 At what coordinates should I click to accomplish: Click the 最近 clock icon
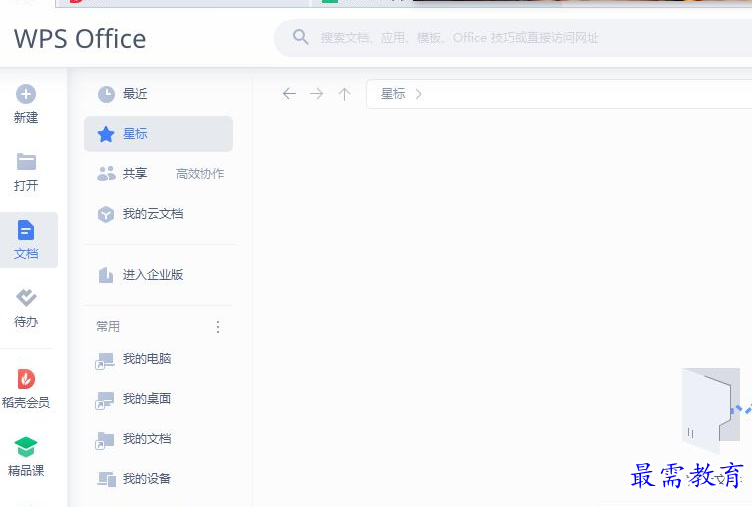106,94
